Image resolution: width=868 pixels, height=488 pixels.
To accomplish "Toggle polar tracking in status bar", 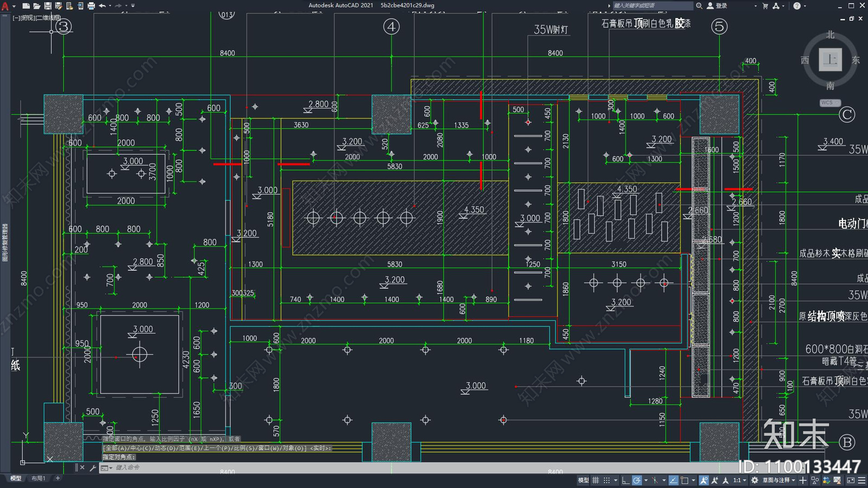I will click(x=637, y=480).
